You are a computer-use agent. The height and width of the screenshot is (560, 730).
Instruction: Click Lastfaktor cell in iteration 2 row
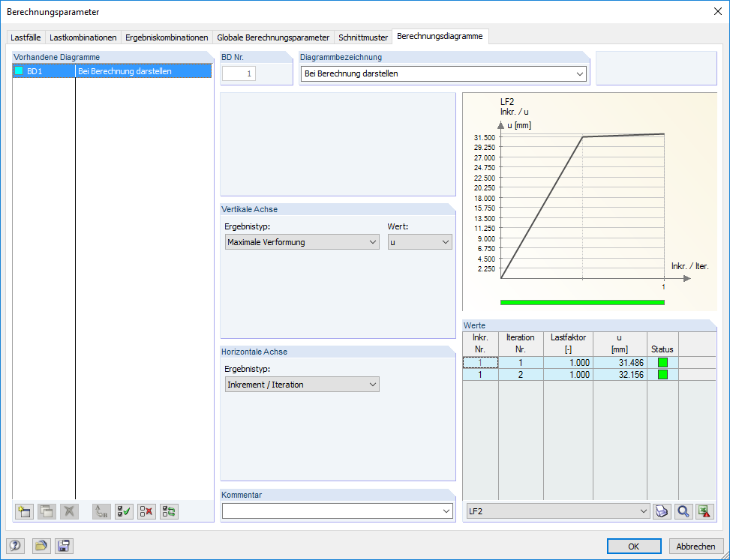click(x=569, y=375)
